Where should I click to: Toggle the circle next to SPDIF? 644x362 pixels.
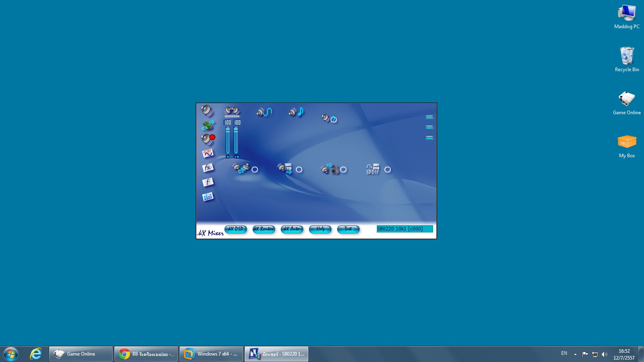pyautogui.click(x=388, y=170)
